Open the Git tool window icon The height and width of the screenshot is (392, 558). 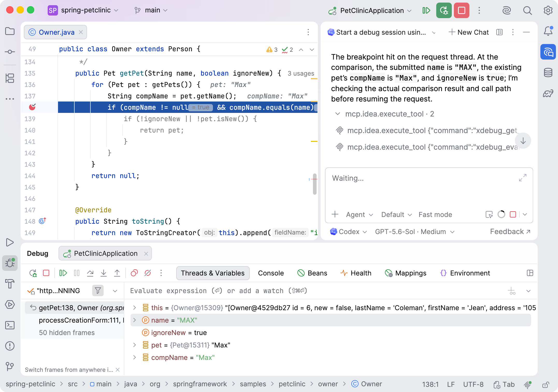click(10, 366)
